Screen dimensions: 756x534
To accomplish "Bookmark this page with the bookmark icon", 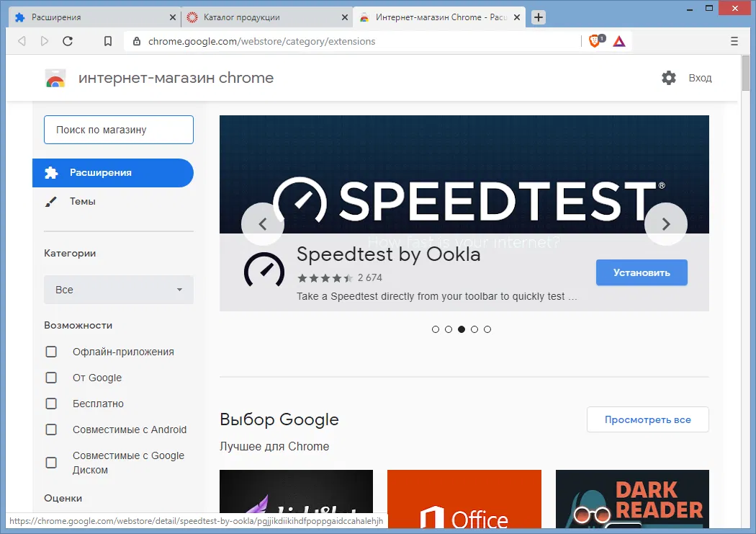I will click(x=108, y=41).
